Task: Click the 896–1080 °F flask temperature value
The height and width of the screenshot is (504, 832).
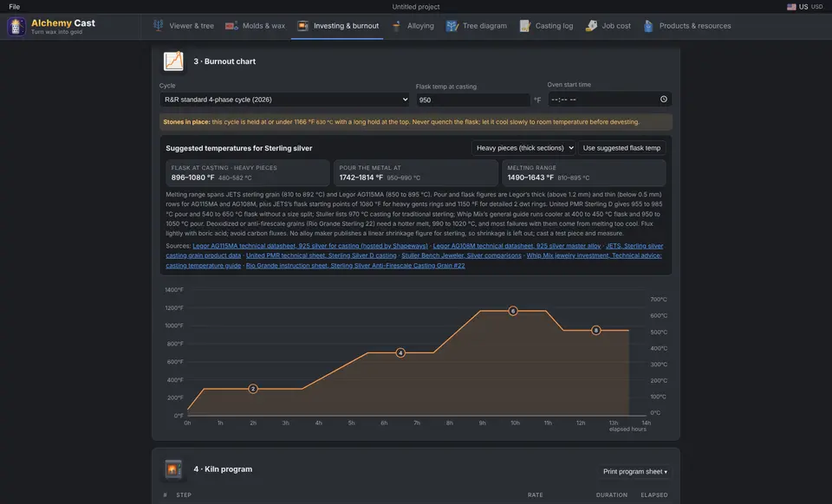Action: point(192,178)
